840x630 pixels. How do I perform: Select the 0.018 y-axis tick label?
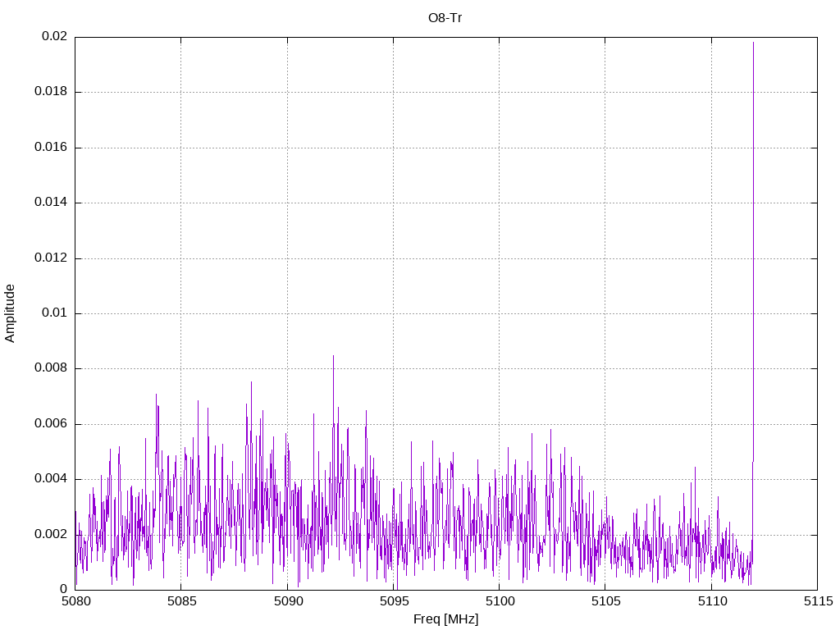[x=51, y=92]
